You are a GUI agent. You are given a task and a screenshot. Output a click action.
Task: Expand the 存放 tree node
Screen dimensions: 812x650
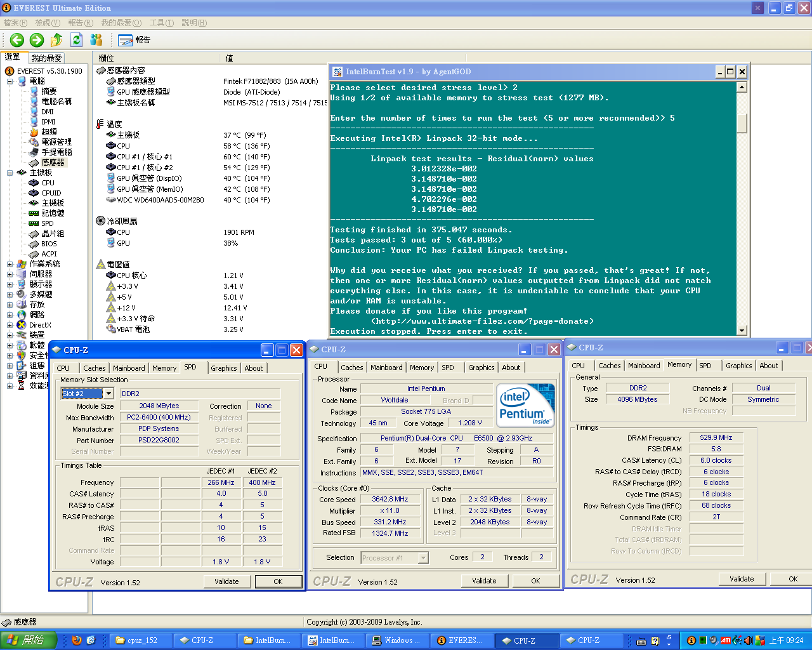10,305
